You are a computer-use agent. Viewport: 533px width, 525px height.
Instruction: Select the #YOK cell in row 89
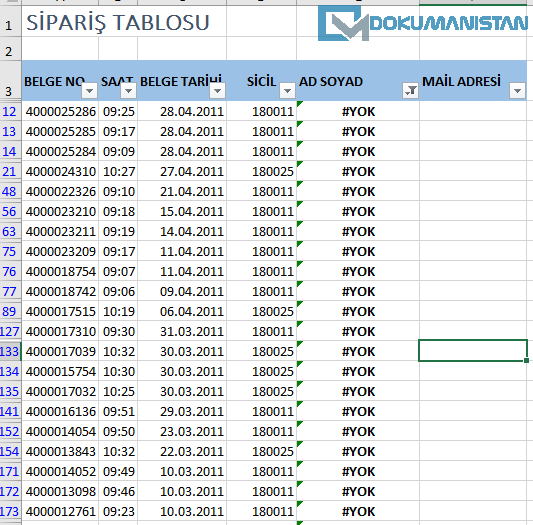358,311
